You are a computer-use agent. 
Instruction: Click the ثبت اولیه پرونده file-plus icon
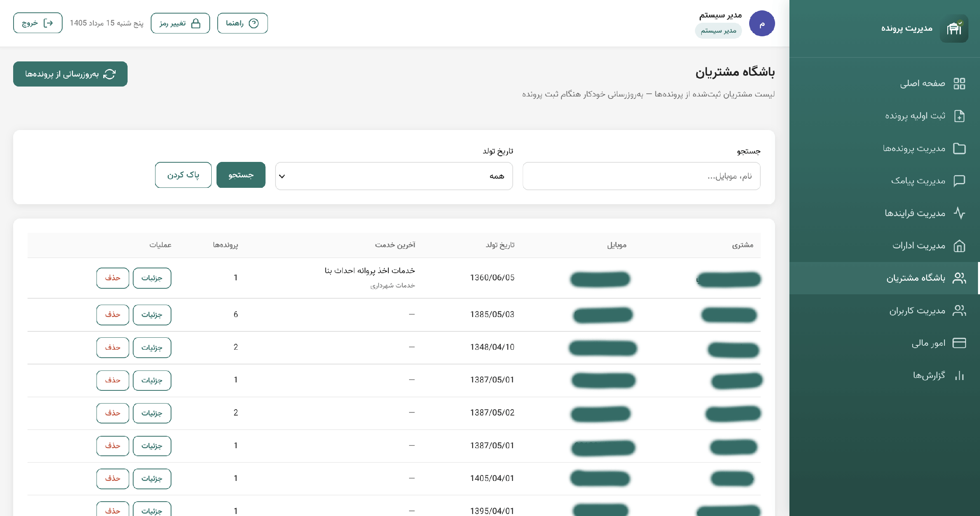click(959, 116)
